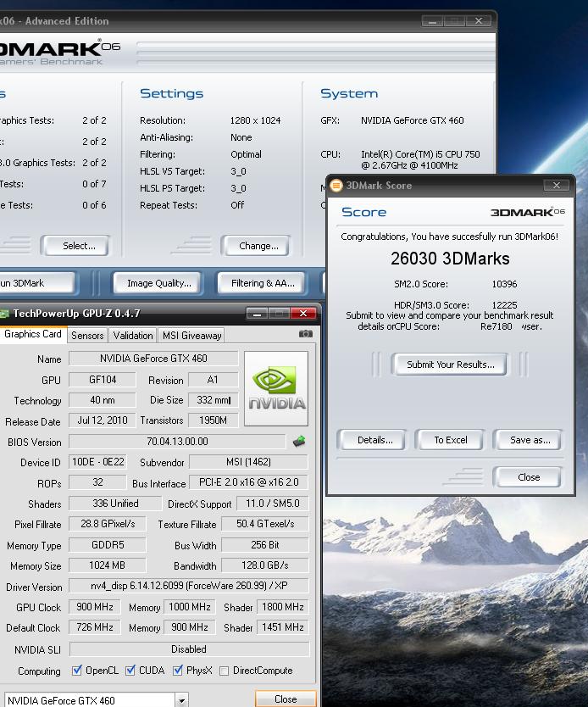
Task: Click the Memory Size 1024 MB field
Action: 108,565
